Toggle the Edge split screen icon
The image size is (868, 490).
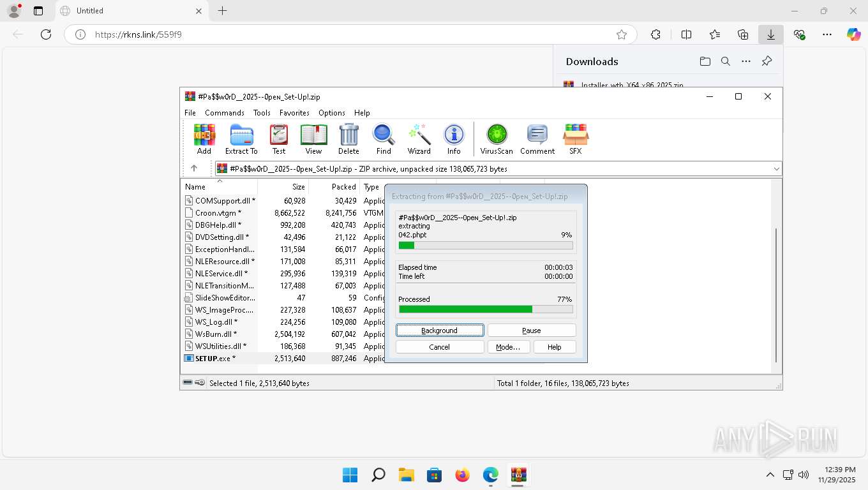687,34
